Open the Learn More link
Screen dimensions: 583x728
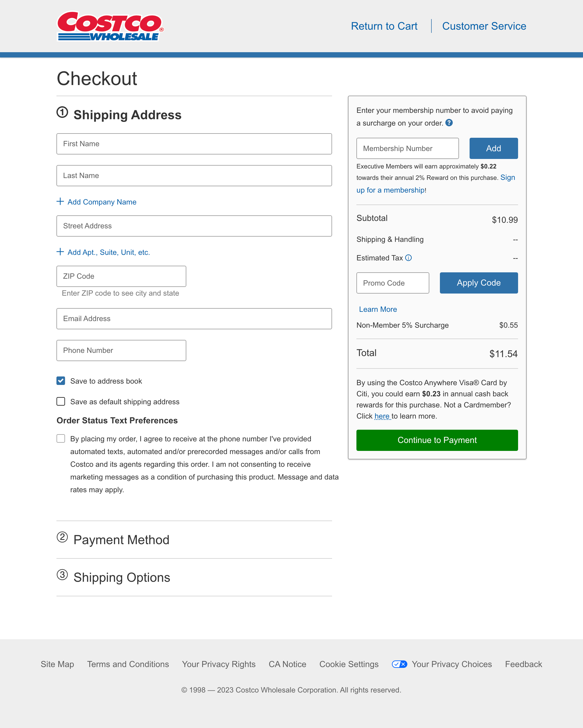coord(378,309)
